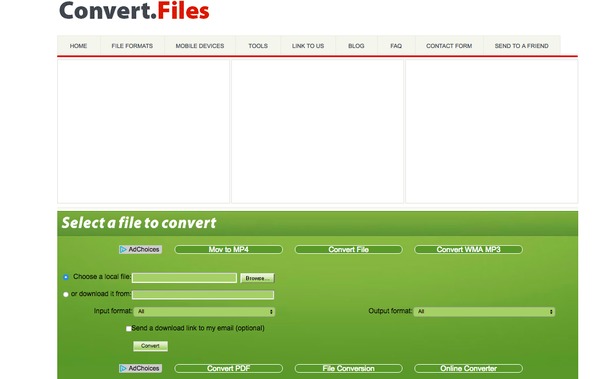Open the FILE FORMATS menu item
The image size is (600, 379).
coord(132,46)
